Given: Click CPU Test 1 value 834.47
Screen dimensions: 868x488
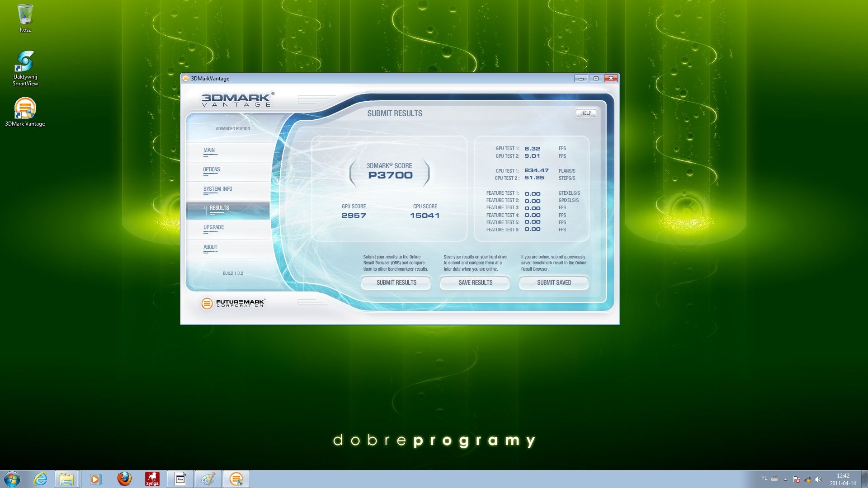Looking at the screenshot, I should click(x=536, y=171).
